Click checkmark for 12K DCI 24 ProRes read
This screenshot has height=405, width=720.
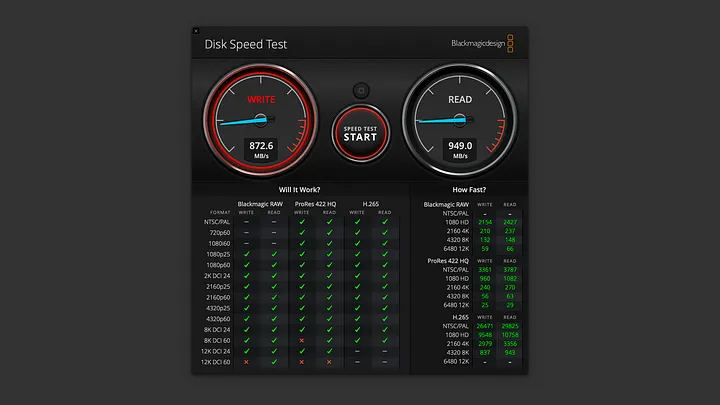click(329, 351)
